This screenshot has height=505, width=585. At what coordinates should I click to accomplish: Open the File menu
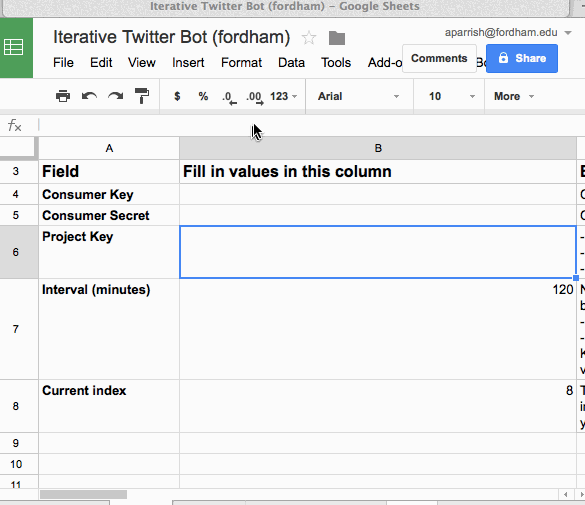click(63, 62)
